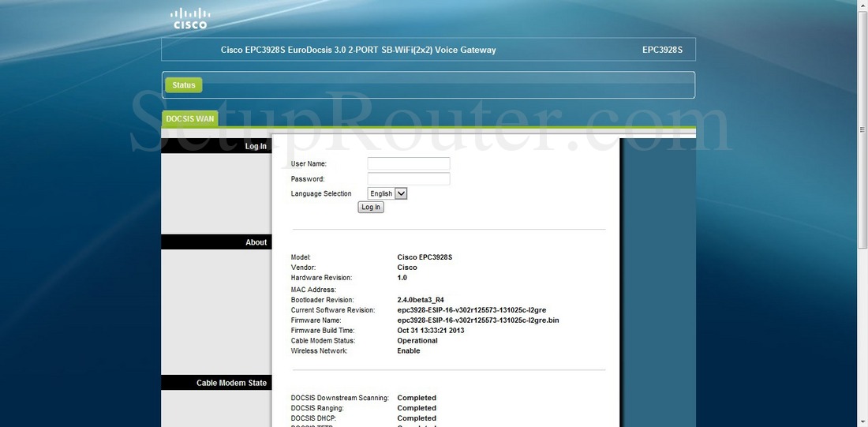
Task: Click the Firmware Name .bin value
Action: 478,320
